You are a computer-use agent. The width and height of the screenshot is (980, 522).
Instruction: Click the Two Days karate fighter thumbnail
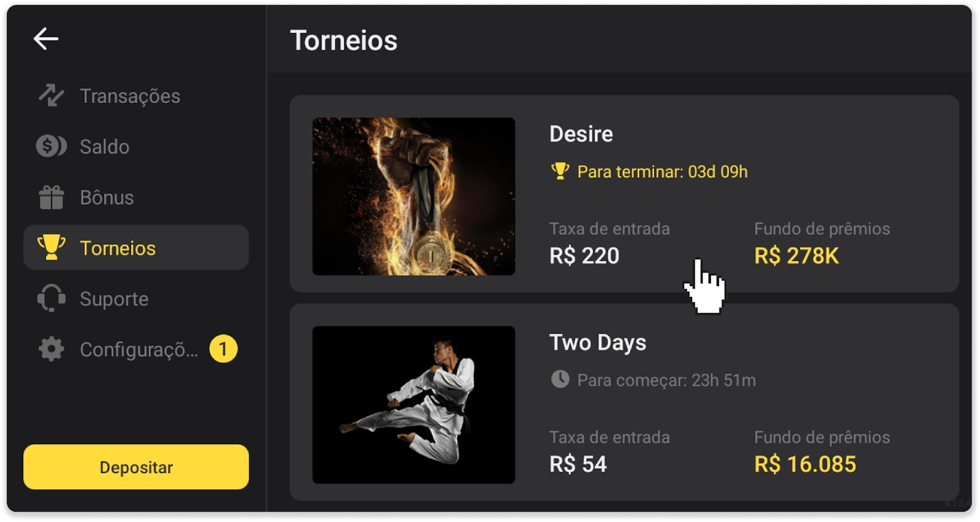point(413,404)
